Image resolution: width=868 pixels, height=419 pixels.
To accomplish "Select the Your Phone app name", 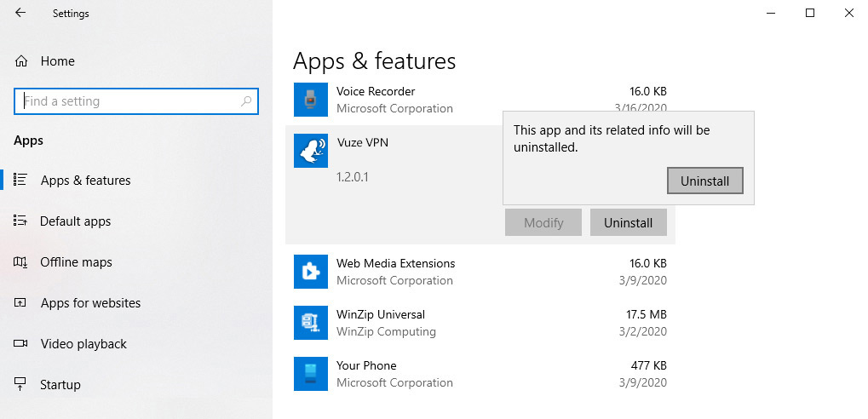I will [366, 365].
